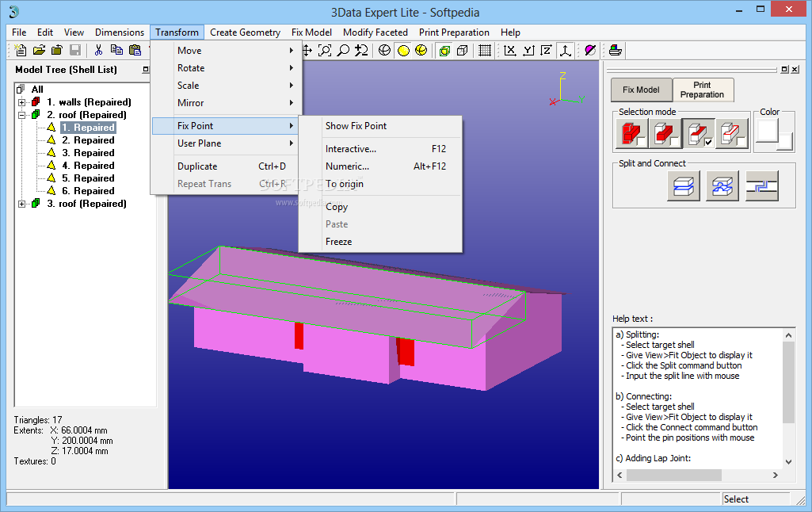Select the Pan view arrows tool
This screenshot has width=812, height=512.
click(307, 50)
